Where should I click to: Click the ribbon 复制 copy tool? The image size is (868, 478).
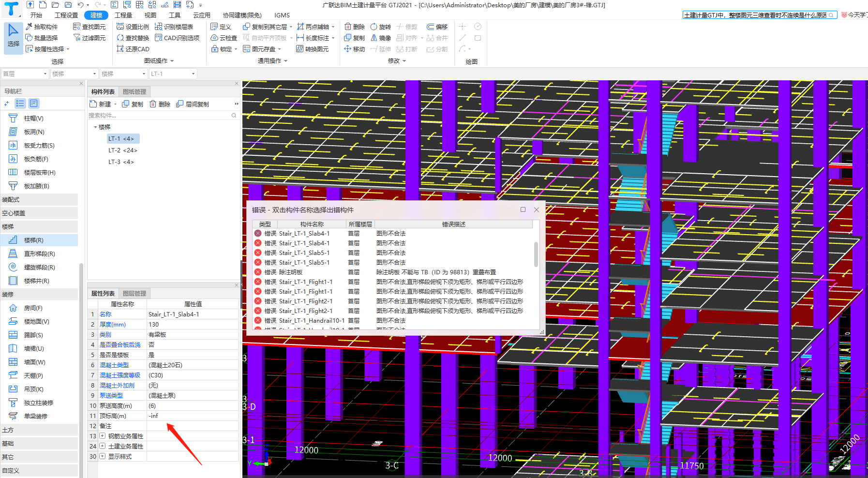pyautogui.click(x=355, y=38)
